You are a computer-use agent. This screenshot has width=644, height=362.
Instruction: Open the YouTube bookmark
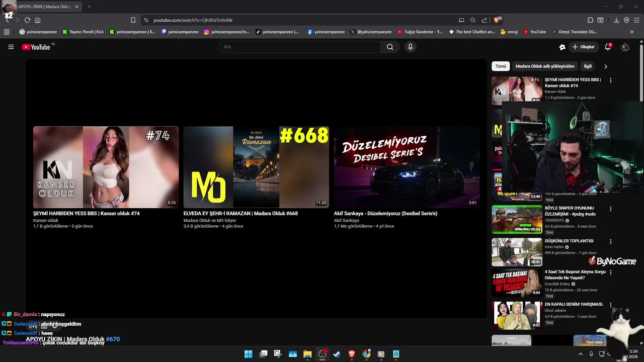tap(534, 32)
